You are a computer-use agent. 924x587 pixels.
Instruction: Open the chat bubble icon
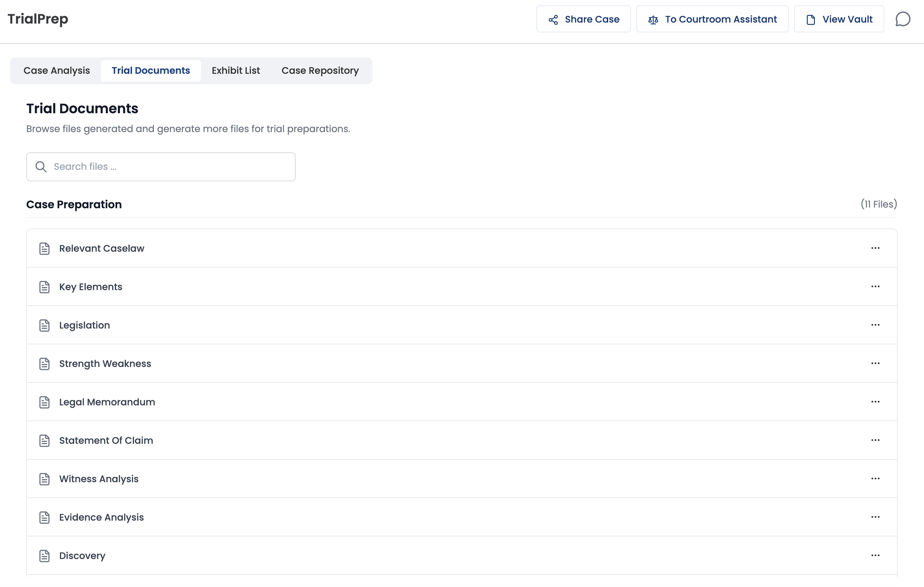(902, 19)
